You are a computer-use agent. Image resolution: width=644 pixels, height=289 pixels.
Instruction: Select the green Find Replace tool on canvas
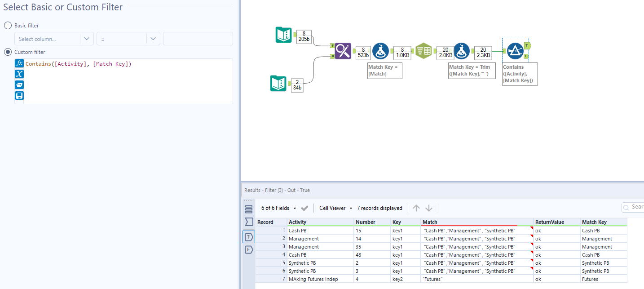(343, 51)
